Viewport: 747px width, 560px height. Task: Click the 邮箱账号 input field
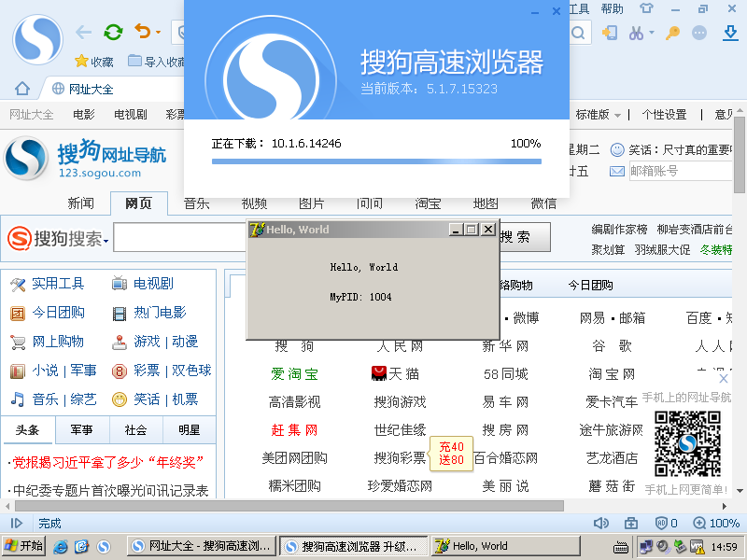point(680,171)
